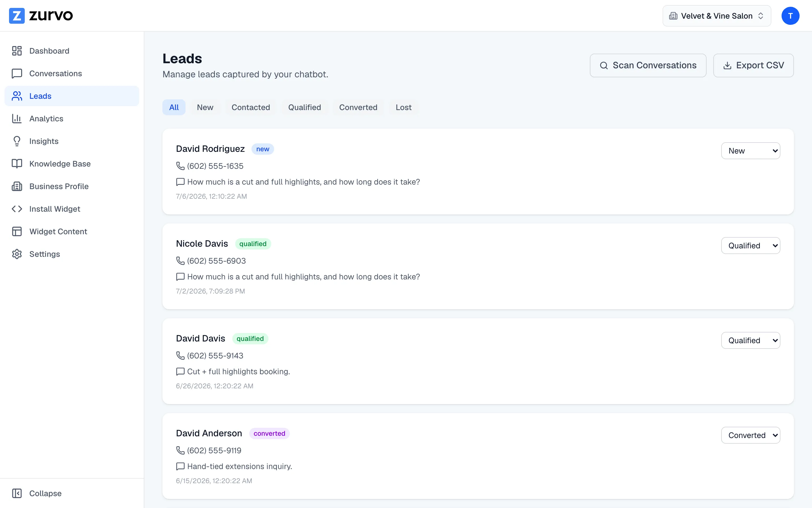Open Conversations from the sidebar
The width and height of the screenshot is (812, 508).
click(x=72, y=74)
